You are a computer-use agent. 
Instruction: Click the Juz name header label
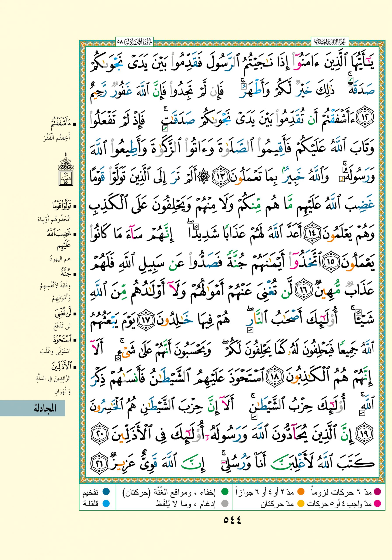(330, 42)
